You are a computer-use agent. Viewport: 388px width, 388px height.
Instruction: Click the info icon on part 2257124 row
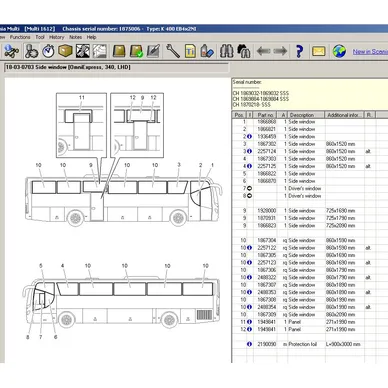click(x=249, y=151)
